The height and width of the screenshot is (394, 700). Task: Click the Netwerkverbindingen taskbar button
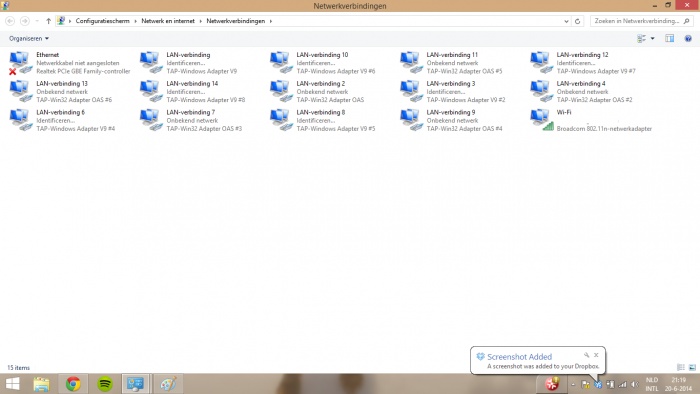(x=136, y=384)
